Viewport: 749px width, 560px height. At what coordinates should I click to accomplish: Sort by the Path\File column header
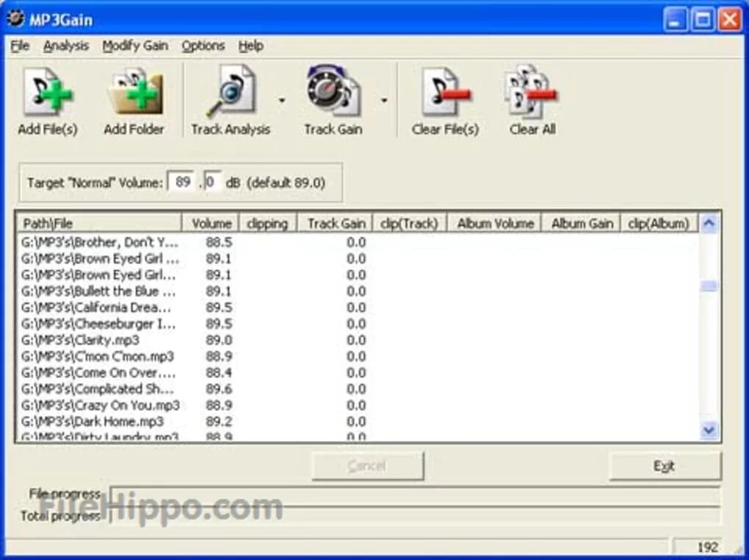[x=99, y=223]
